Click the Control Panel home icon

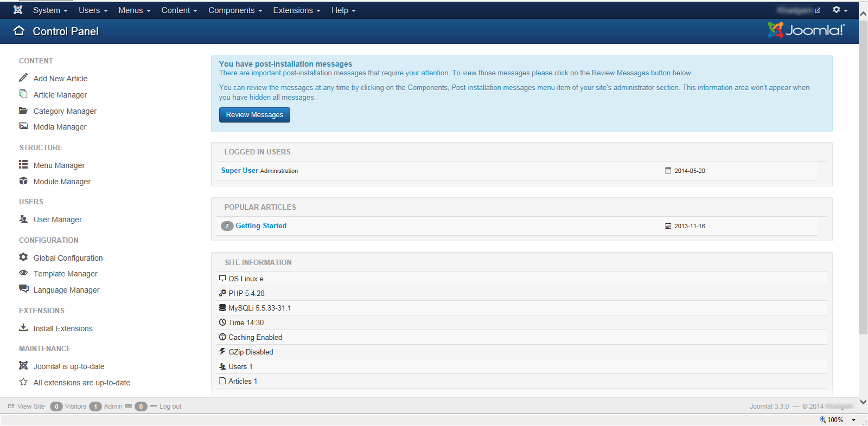tap(19, 31)
